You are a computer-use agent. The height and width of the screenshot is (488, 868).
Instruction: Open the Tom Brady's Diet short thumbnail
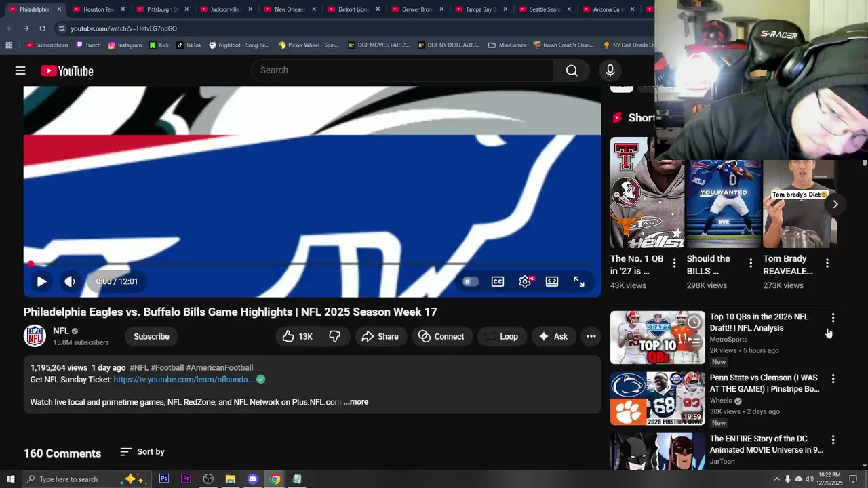800,204
